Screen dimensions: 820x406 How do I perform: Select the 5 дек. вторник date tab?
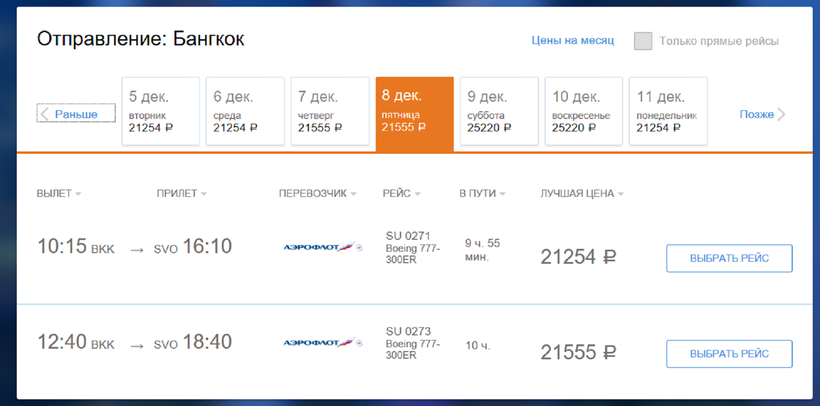[x=161, y=111]
